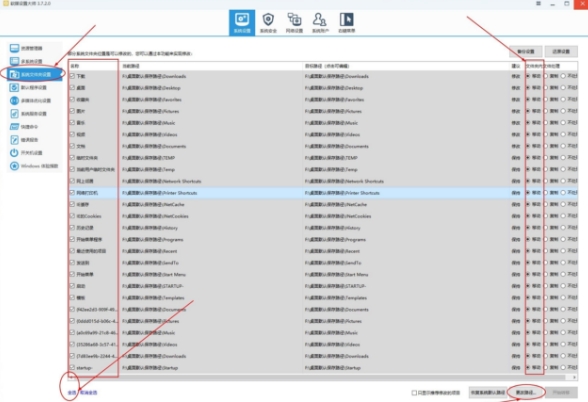Click the horizontal scrollbar right arrow
588x402 pixels.
coord(574,377)
